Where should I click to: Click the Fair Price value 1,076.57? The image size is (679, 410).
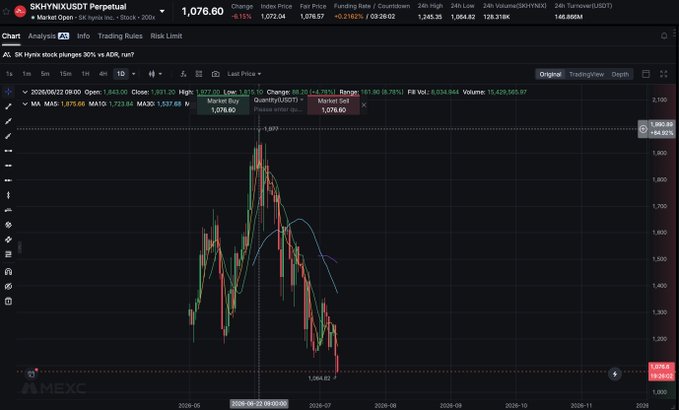312,16
